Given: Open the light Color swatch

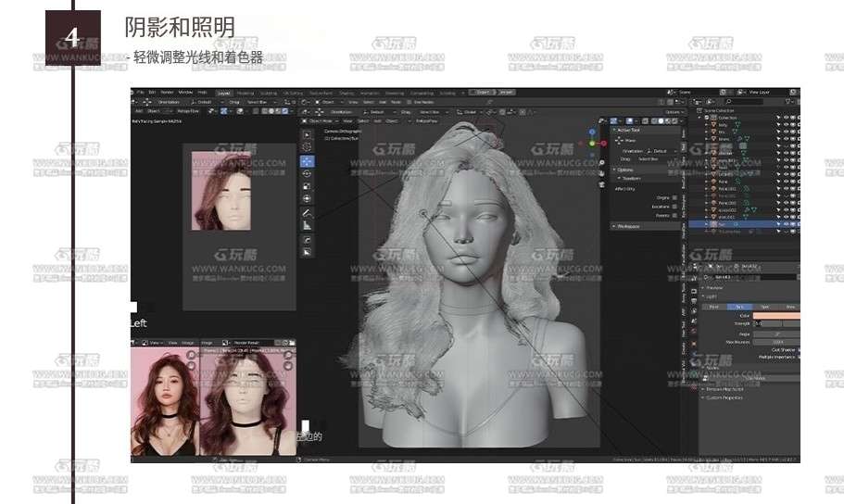Looking at the screenshot, I should [776, 316].
